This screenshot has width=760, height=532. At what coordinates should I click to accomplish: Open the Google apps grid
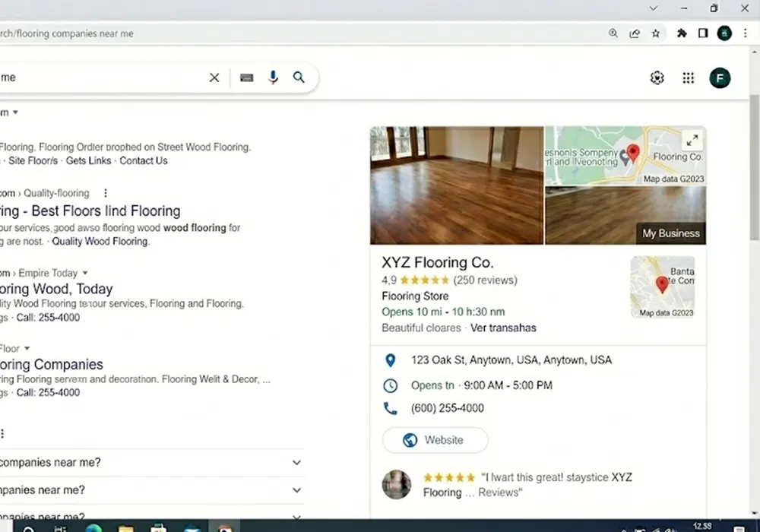[x=689, y=78]
